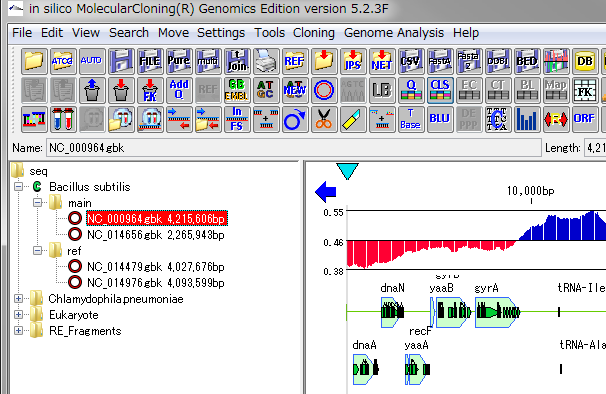This screenshot has height=394, width=606.
Task: Click the In FS icon
Action: [237, 119]
